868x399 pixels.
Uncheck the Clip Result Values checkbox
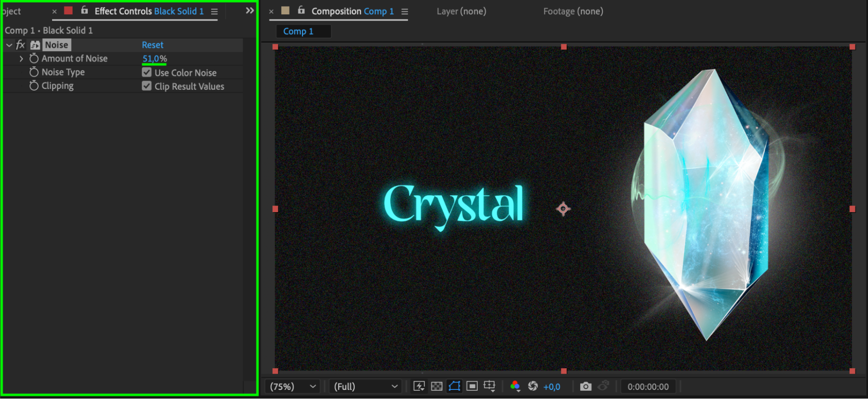(x=147, y=86)
